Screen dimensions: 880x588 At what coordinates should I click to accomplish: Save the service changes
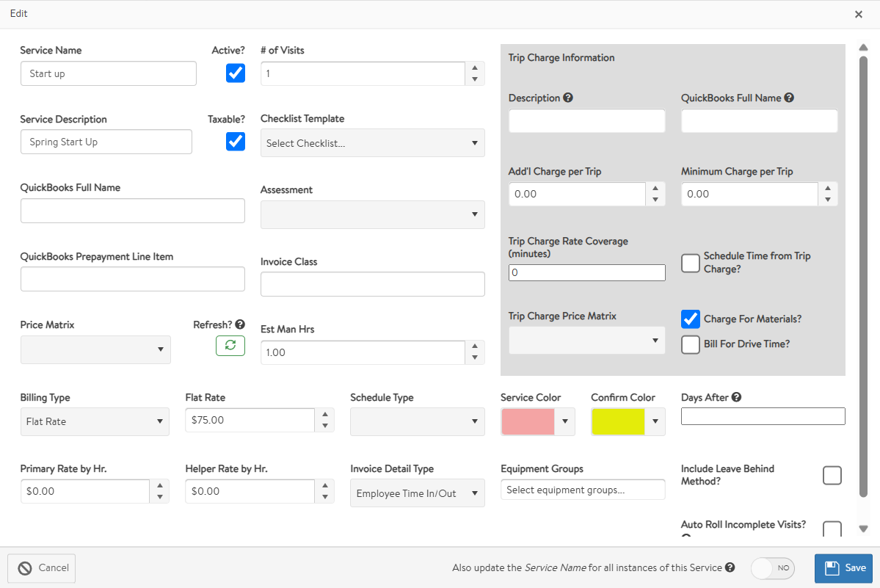point(843,567)
